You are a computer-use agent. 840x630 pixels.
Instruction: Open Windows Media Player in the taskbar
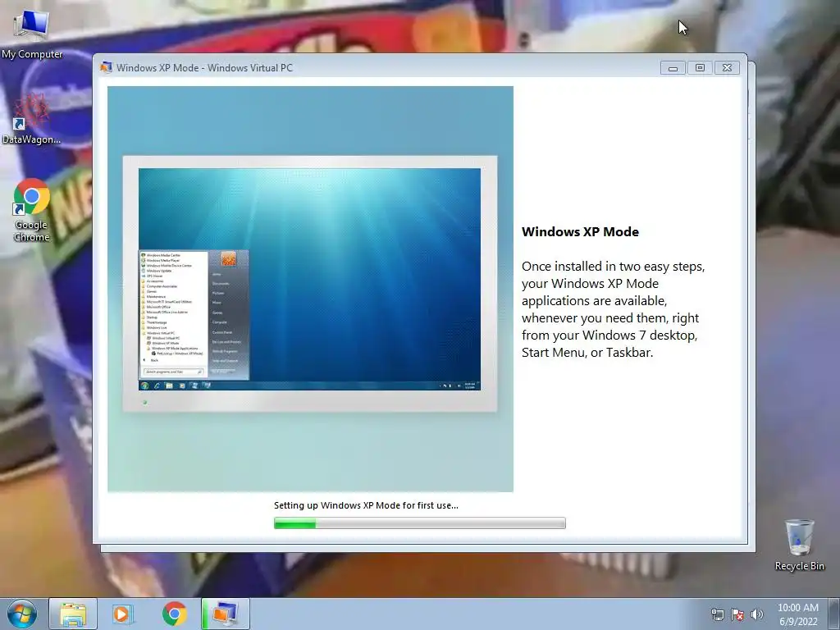point(123,614)
